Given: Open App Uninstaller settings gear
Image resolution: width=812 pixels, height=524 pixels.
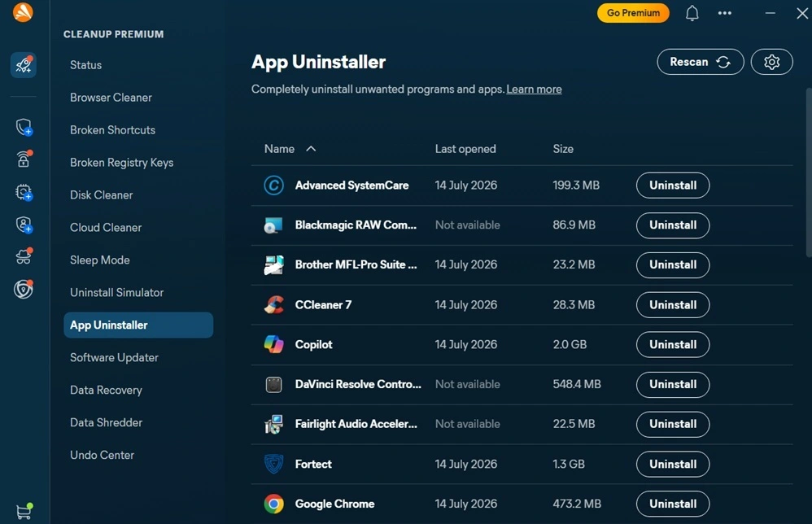Looking at the screenshot, I should click(771, 62).
